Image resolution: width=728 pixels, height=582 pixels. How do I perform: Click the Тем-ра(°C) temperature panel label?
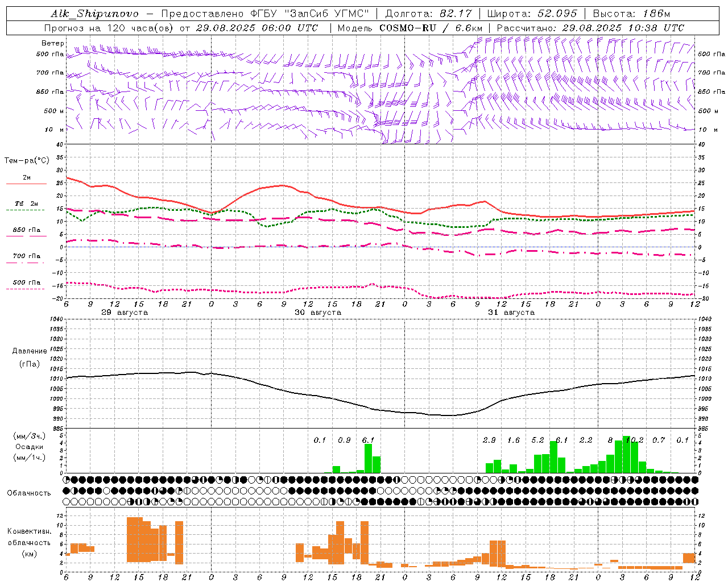pyautogui.click(x=27, y=161)
